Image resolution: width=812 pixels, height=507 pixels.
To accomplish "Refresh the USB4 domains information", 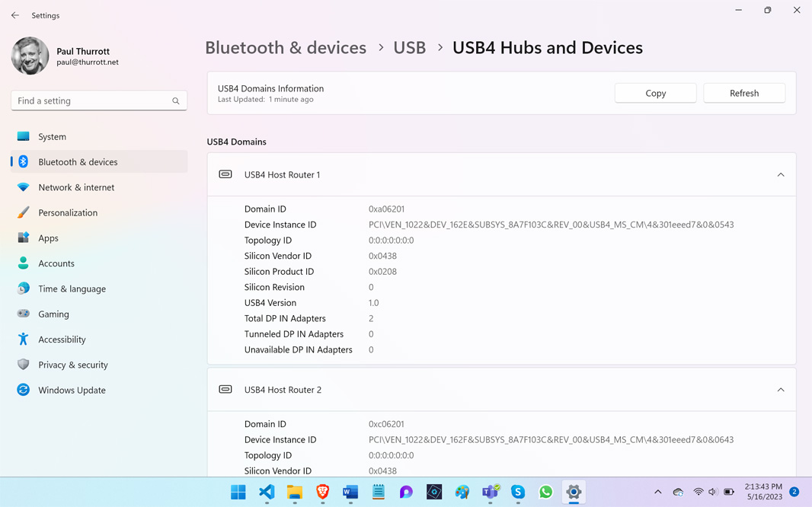I will click(743, 93).
